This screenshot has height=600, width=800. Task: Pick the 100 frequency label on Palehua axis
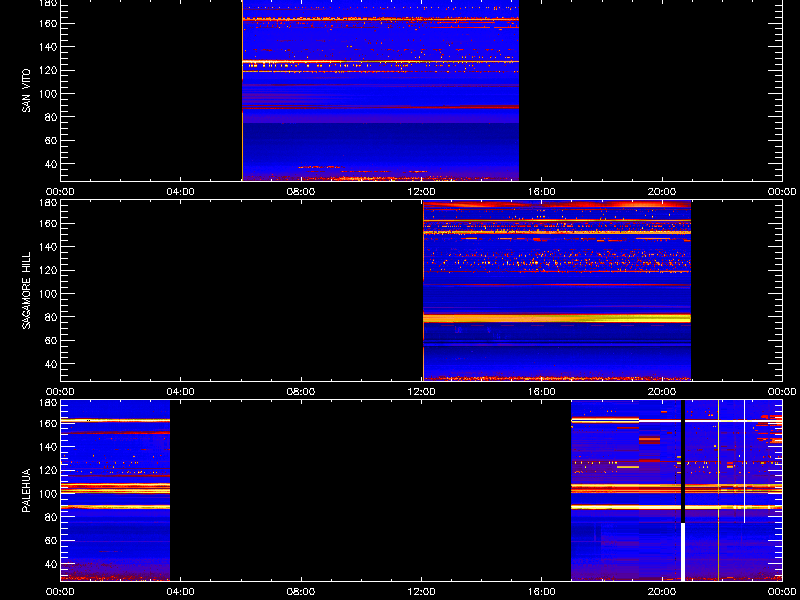[x=49, y=494]
